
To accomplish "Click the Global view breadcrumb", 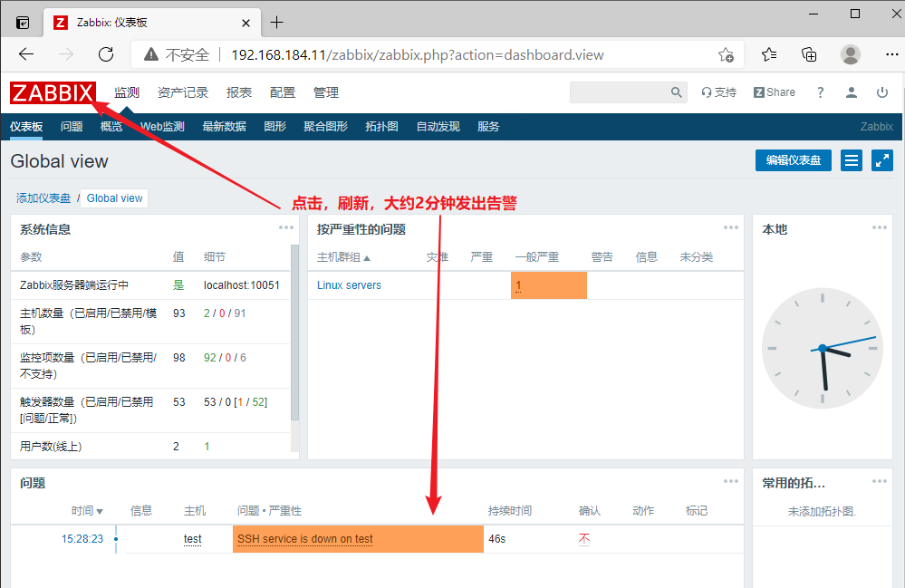I will [114, 198].
